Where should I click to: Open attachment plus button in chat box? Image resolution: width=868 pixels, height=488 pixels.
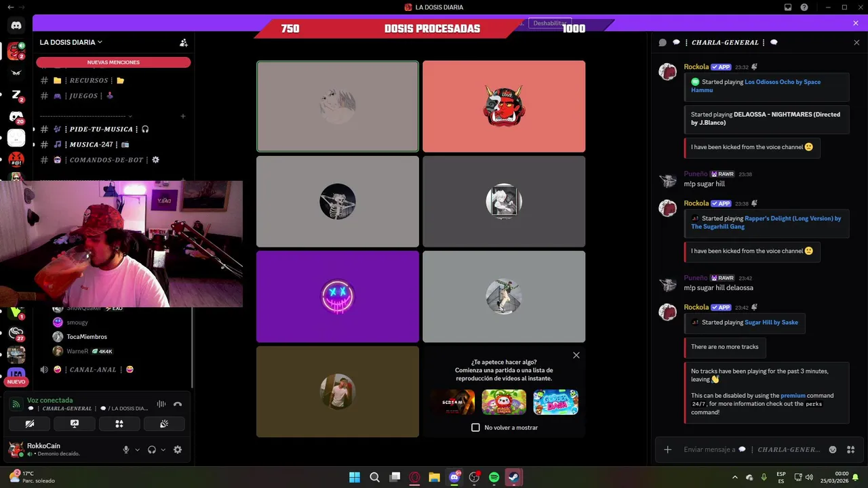pyautogui.click(x=667, y=449)
